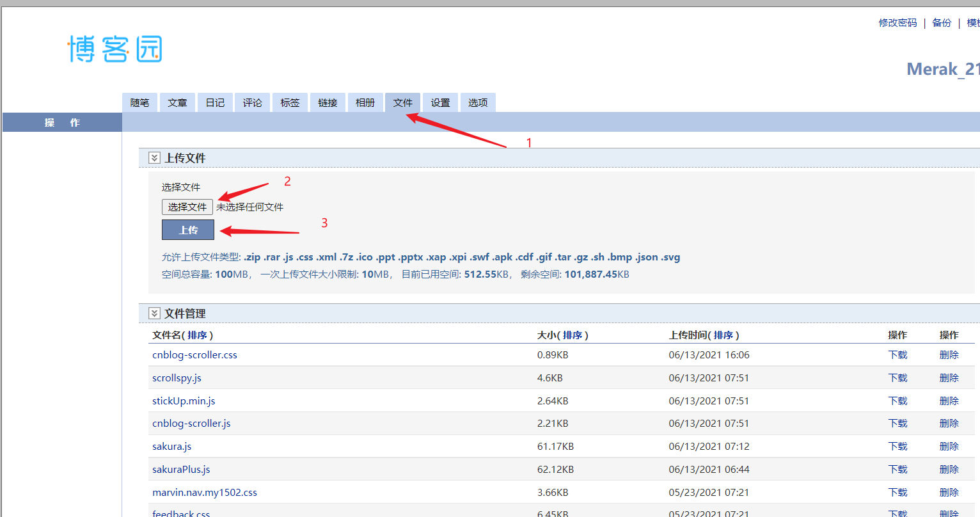Delete cnblog-scroller.js via 删除

949,423
